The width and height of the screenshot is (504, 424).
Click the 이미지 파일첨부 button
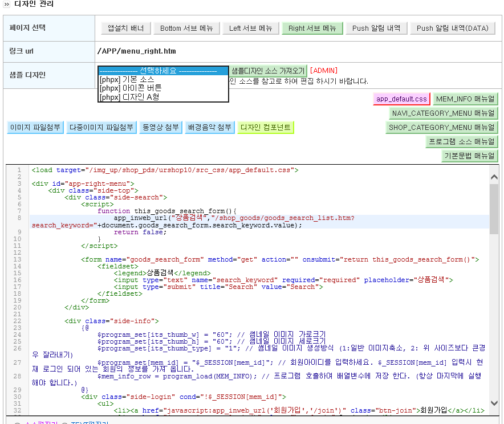click(35, 127)
